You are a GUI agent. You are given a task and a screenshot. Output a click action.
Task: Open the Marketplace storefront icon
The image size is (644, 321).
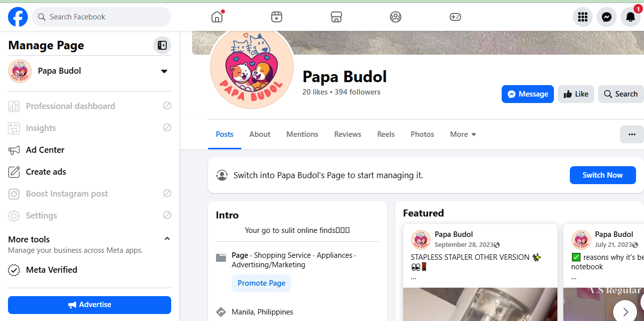pyautogui.click(x=336, y=17)
